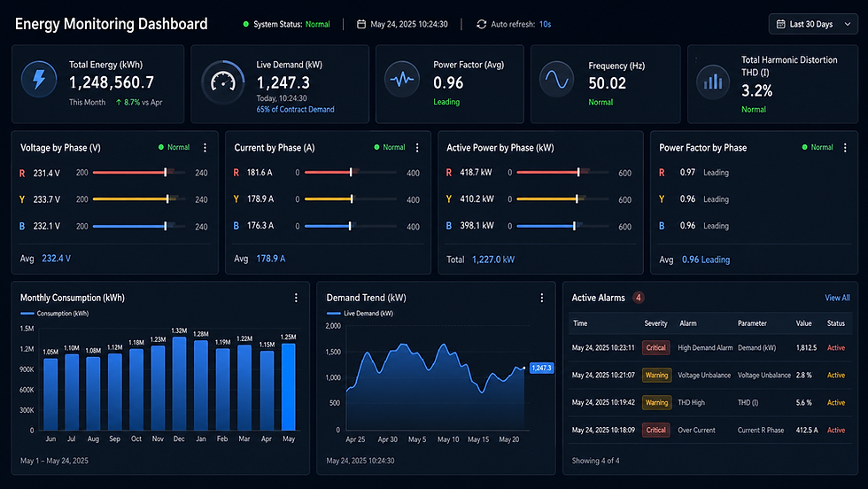This screenshot has height=489, width=868.
Task: Click the Energy Monitoring Dashboard title
Action: (x=112, y=24)
